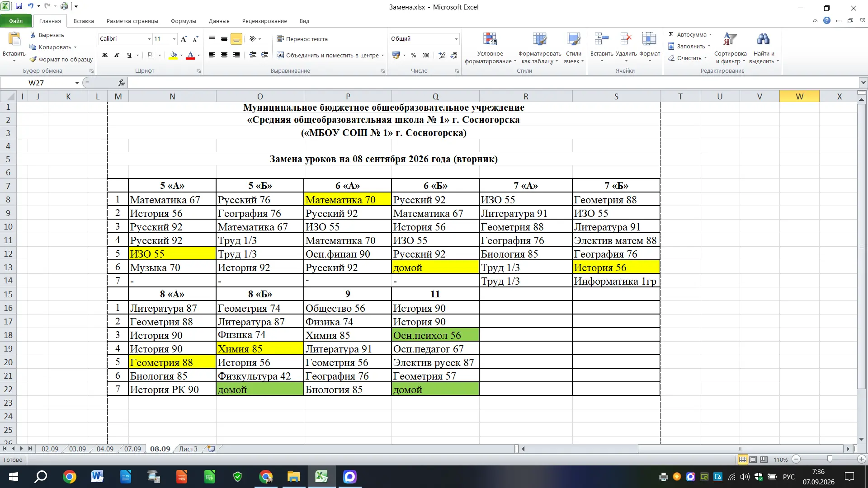
Task: Click the formula bar input field
Action: tap(493, 83)
